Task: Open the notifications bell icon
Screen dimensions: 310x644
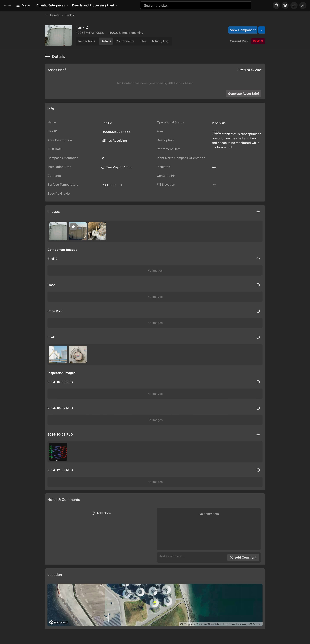Action: (294, 5)
